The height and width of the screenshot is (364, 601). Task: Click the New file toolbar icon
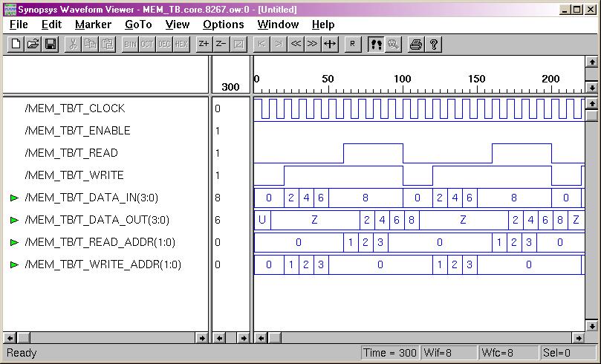pos(16,44)
